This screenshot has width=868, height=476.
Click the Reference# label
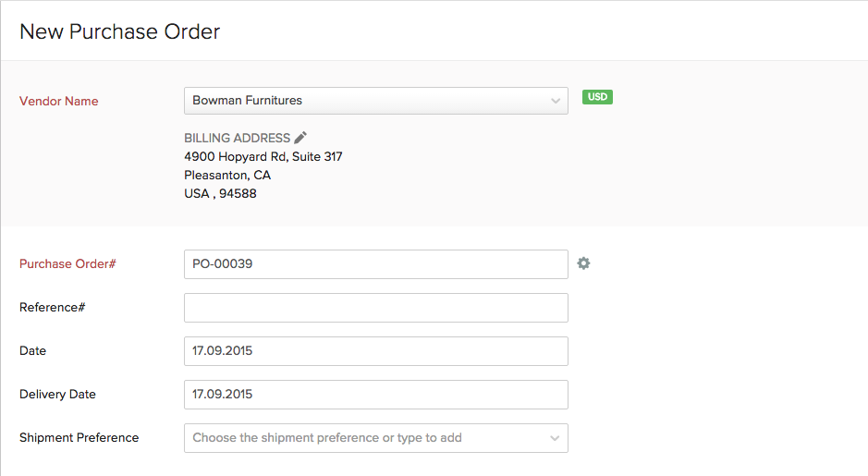[x=52, y=308]
